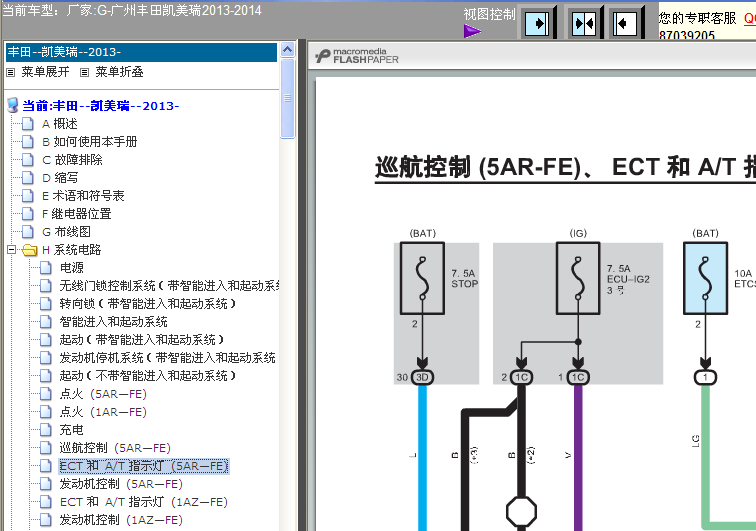
Task: Click the 7.5A STOP fuse symbol
Action: (422, 278)
